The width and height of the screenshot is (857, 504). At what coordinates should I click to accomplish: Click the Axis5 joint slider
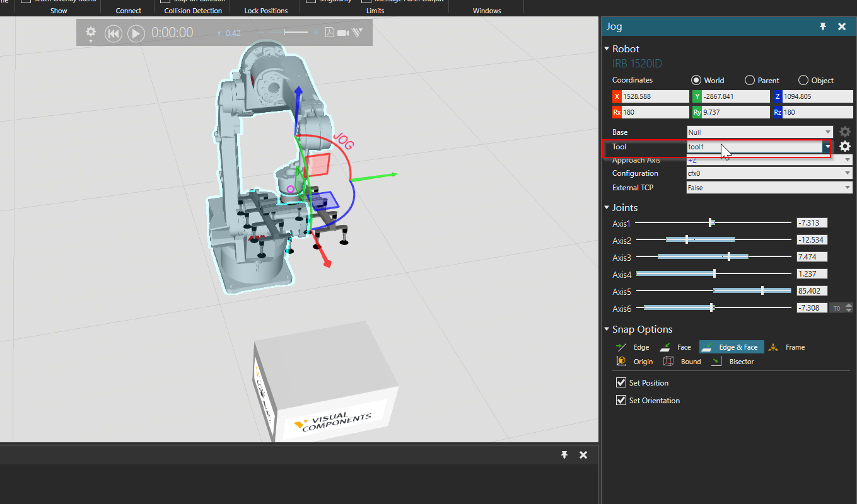click(713, 290)
